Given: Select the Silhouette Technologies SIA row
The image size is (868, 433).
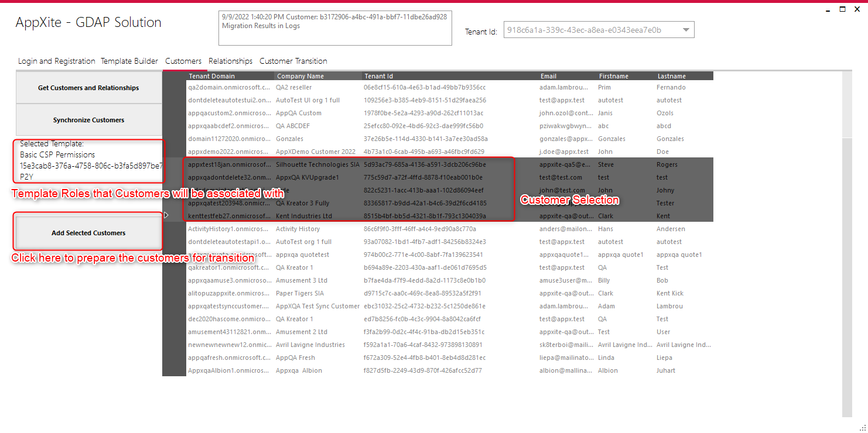Looking at the screenshot, I should [x=449, y=164].
